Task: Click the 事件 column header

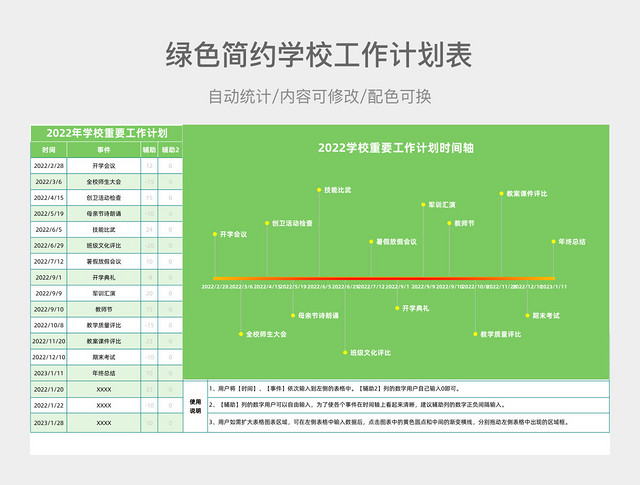Action: tap(104, 150)
